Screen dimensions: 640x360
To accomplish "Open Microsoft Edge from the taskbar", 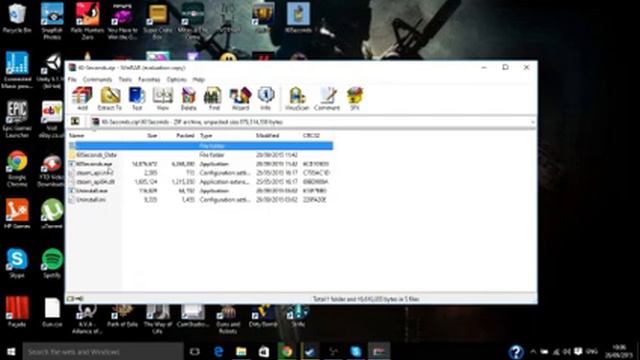I will [218, 351].
